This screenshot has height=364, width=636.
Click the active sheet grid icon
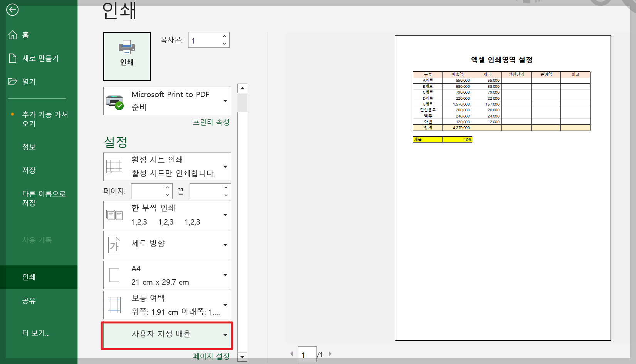click(114, 166)
